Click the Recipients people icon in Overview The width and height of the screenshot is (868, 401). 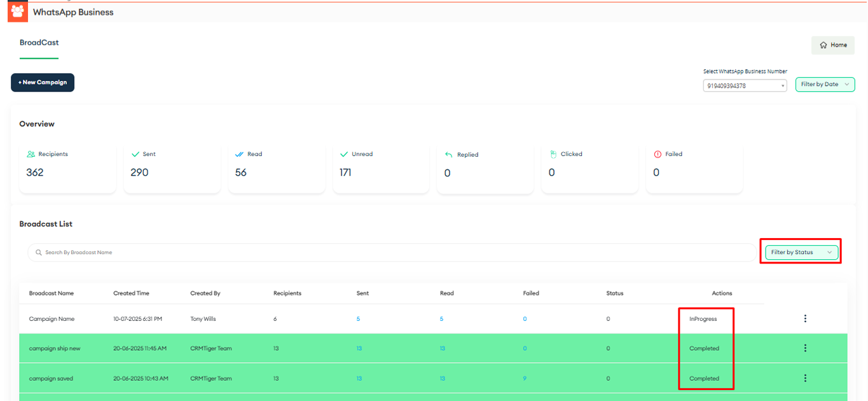31,154
